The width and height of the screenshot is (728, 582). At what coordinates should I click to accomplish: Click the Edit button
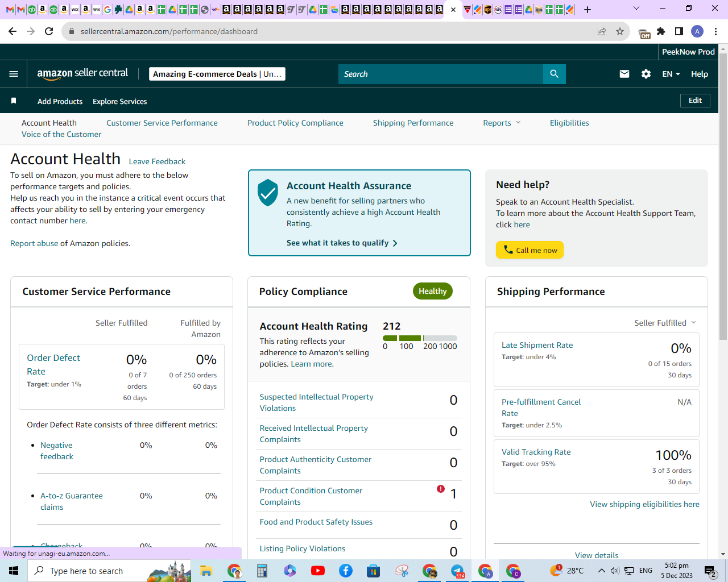pyautogui.click(x=695, y=101)
